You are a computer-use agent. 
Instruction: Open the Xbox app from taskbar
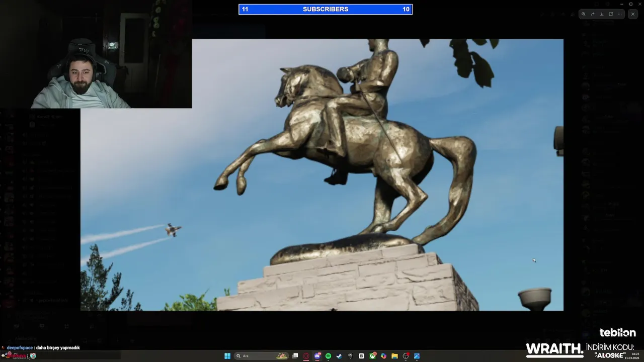click(x=373, y=356)
